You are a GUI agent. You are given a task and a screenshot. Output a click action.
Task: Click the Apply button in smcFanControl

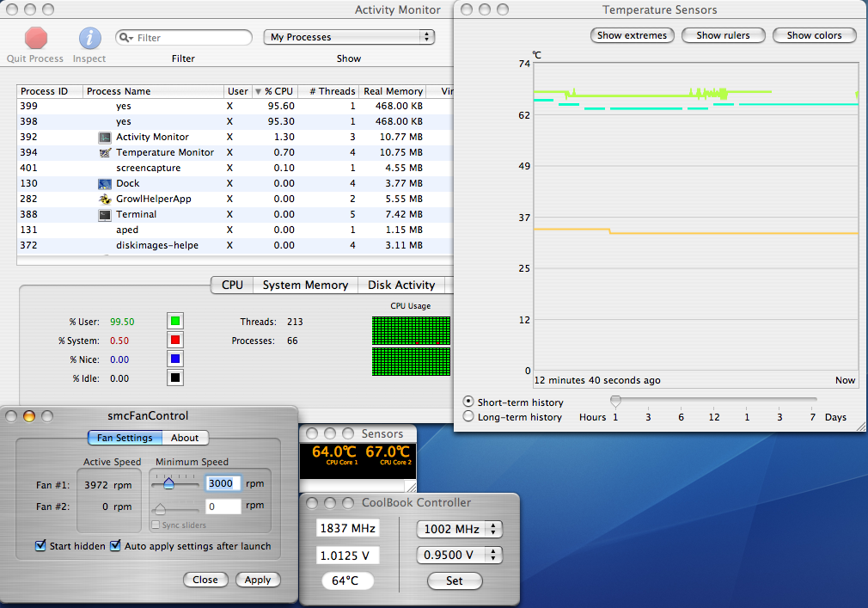pyautogui.click(x=258, y=580)
